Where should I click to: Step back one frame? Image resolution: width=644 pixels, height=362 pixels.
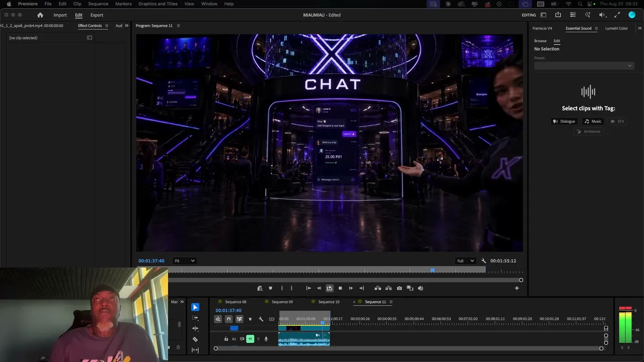point(319,288)
